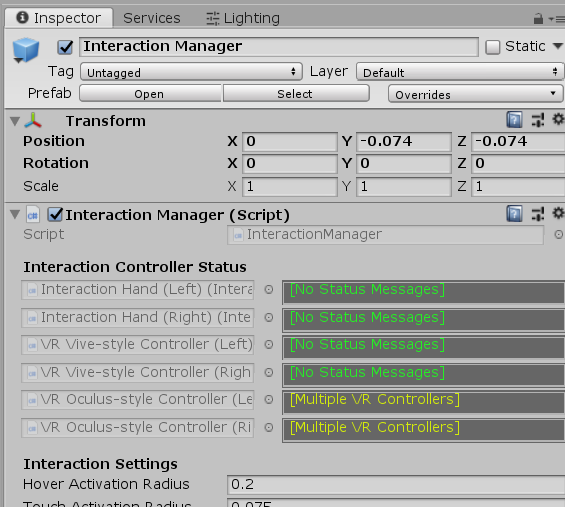Click the Rotation Z field
Viewport: 565px width, 507px height.
click(518, 164)
